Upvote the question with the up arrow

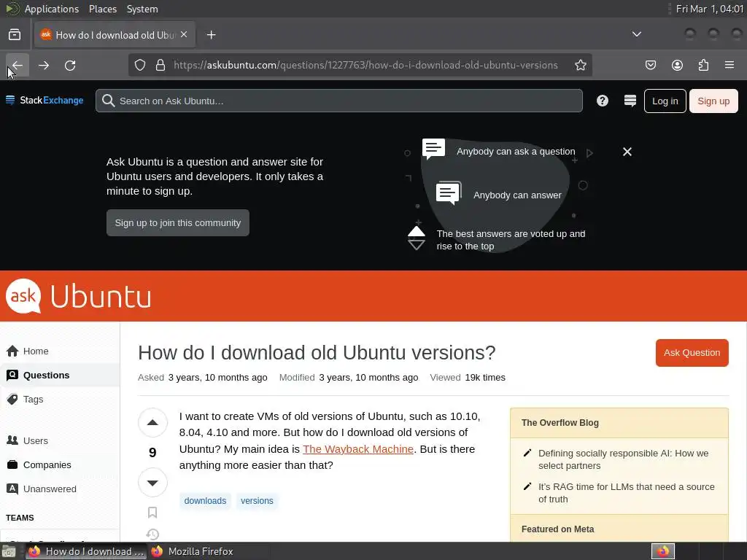[x=152, y=422]
